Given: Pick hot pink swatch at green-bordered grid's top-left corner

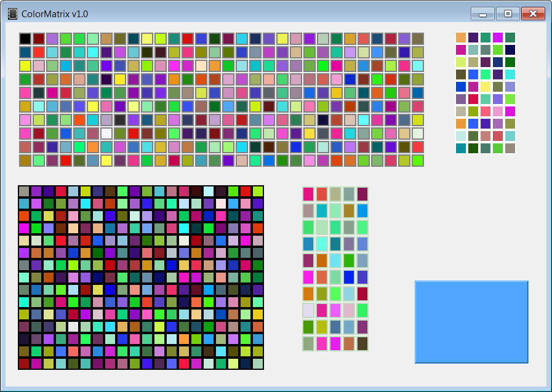Looking at the screenshot, I should [308, 194].
